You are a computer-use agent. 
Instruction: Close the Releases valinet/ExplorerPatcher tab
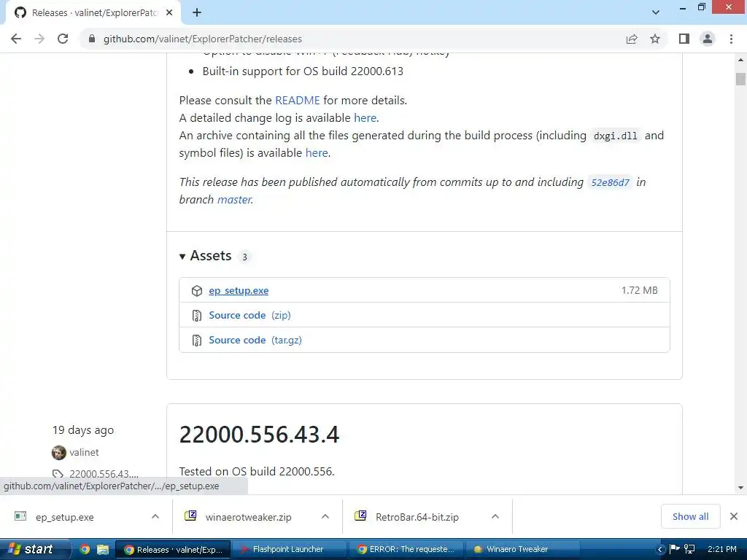pos(169,12)
